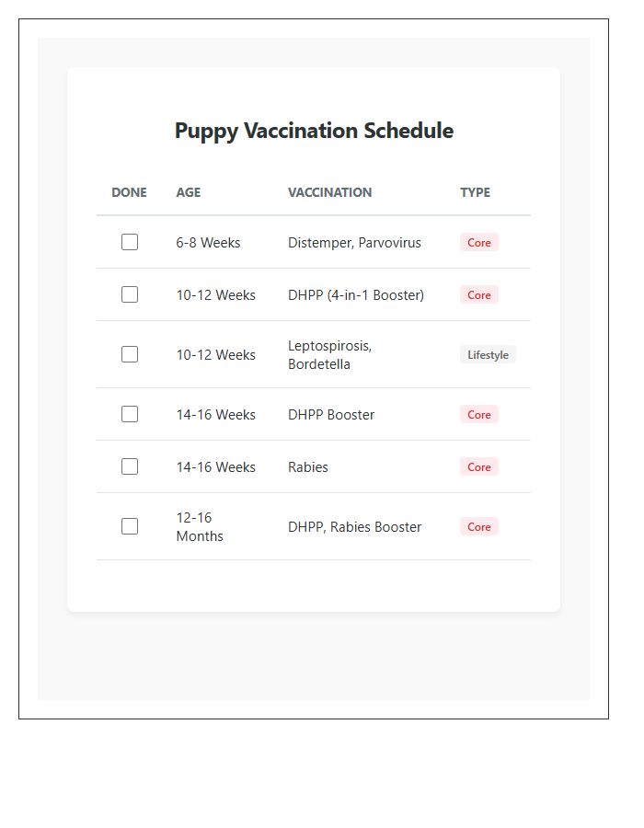Select the Distemper, Parvovirus entry
Image resolution: width=644 pixels, height=828 pixels.
pyautogui.click(x=354, y=242)
